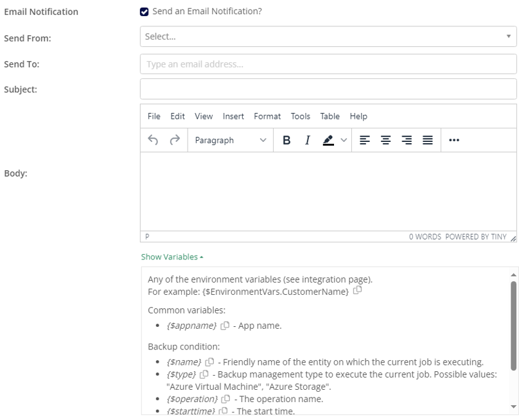
Task: Open the Format menu
Action: pos(267,116)
